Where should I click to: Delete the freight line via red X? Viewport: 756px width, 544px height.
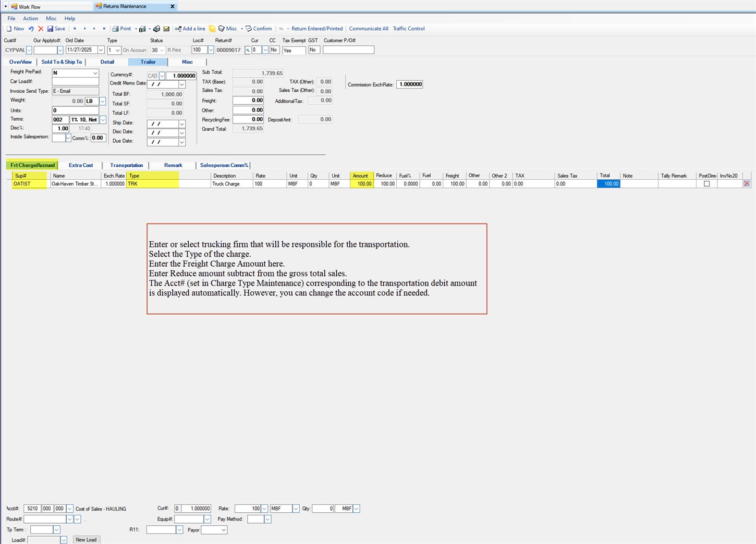(747, 183)
